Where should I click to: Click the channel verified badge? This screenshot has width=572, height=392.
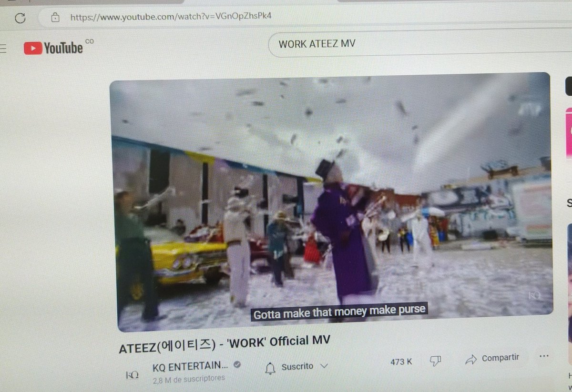click(x=236, y=365)
